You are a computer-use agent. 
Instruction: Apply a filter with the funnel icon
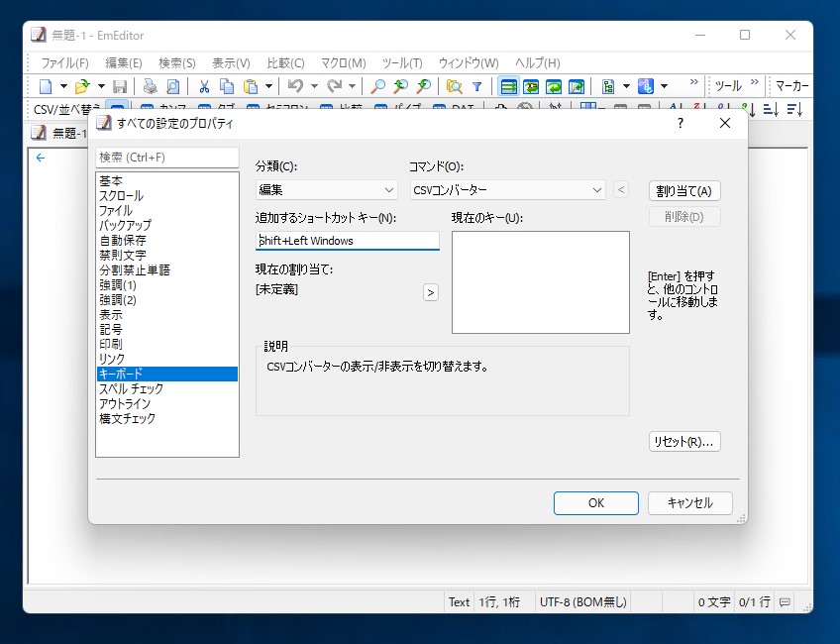coord(477,87)
